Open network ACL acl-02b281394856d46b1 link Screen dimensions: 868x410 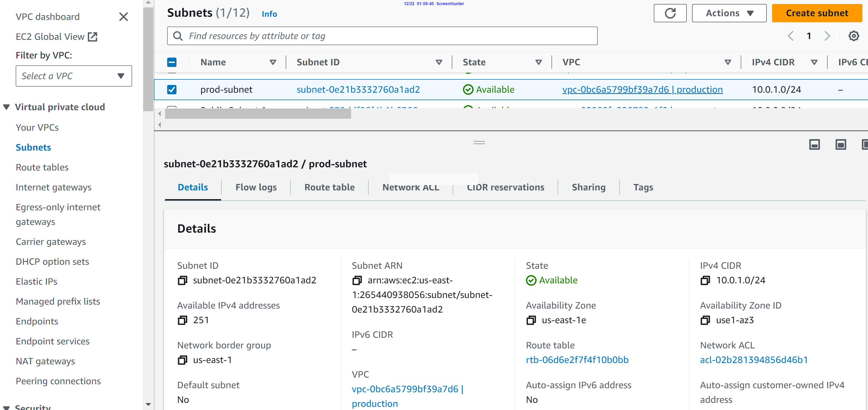point(754,360)
